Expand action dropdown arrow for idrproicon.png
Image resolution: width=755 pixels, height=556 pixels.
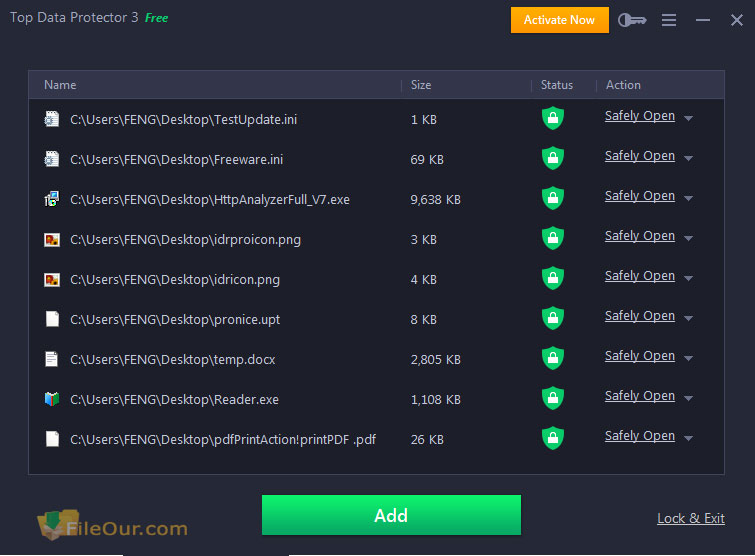click(689, 238)
